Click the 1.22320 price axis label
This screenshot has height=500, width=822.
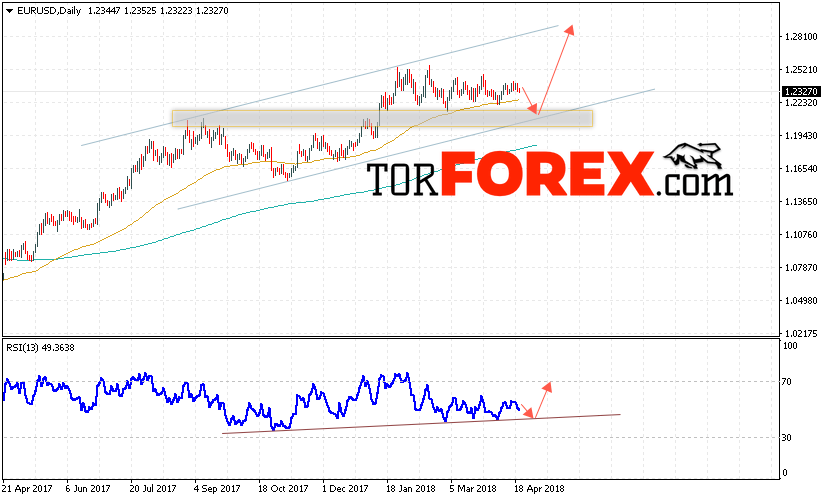[801, 102]
